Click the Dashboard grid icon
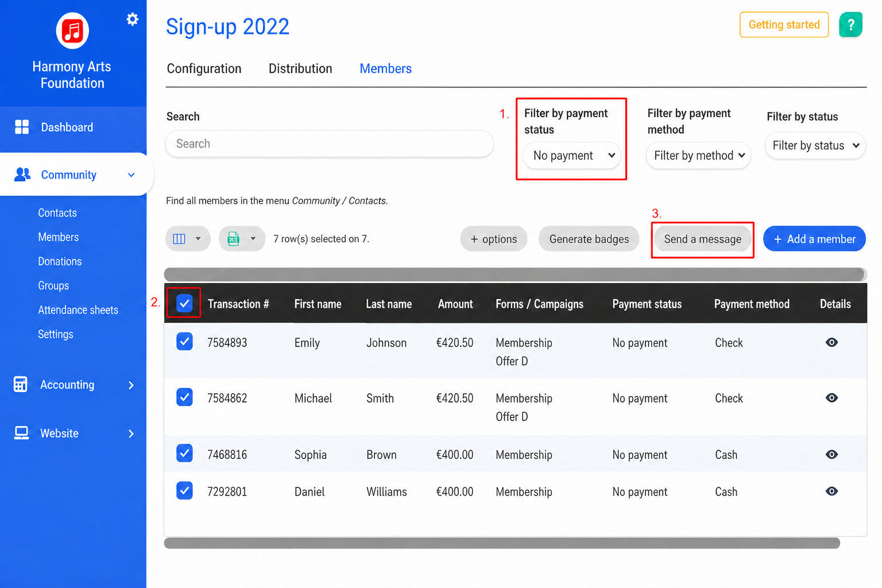The height and width of the screenshot is (588, 882). 22,127
